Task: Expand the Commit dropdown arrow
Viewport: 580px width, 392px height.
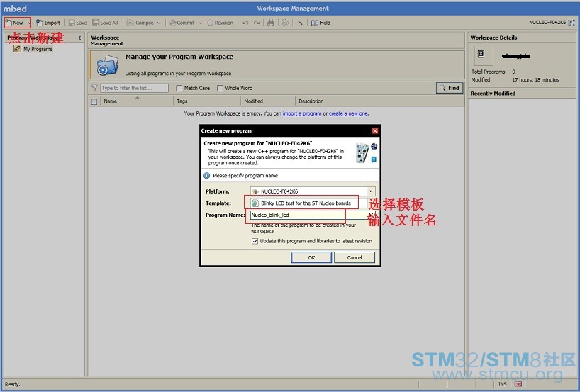Action: coord(200,23)
